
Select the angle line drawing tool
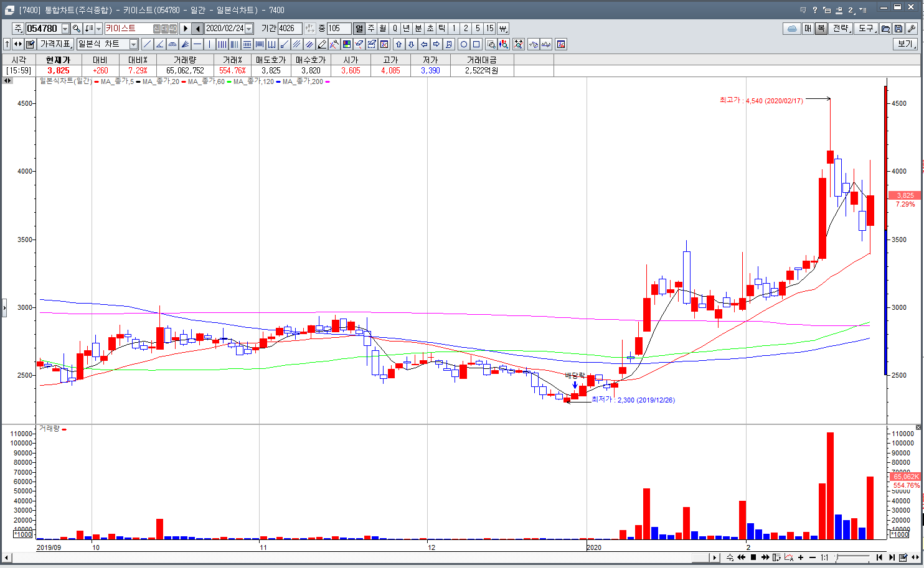(x=160, y=44)
